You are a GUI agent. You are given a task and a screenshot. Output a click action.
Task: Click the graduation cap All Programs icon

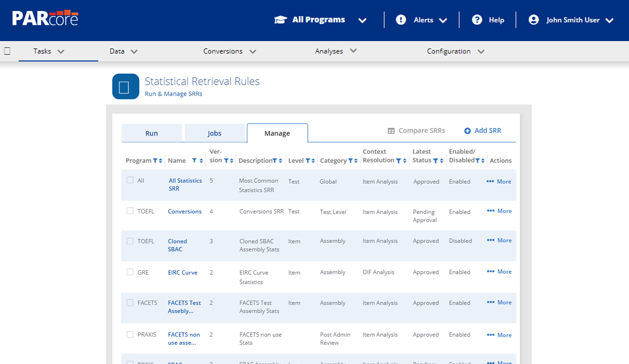tap(280, 20)
